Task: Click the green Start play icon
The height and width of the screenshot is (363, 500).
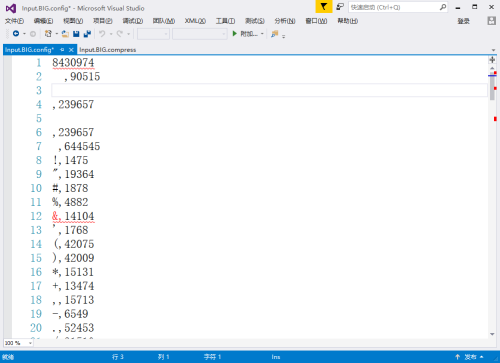Action: [235, 34]
